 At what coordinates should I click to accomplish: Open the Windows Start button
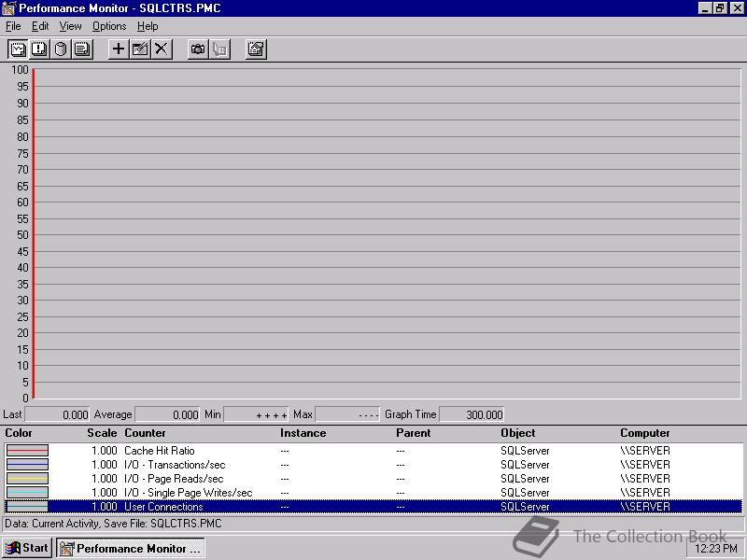click(x=27, y=548)
